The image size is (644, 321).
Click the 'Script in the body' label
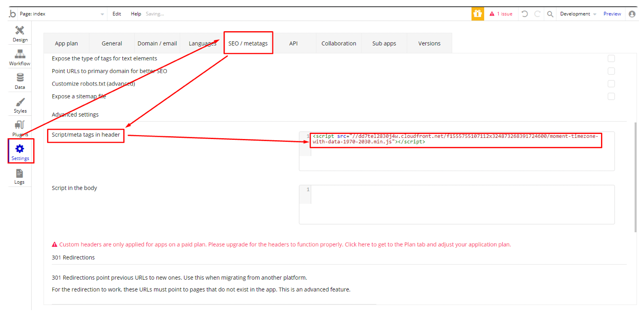[x=75, y=188]
